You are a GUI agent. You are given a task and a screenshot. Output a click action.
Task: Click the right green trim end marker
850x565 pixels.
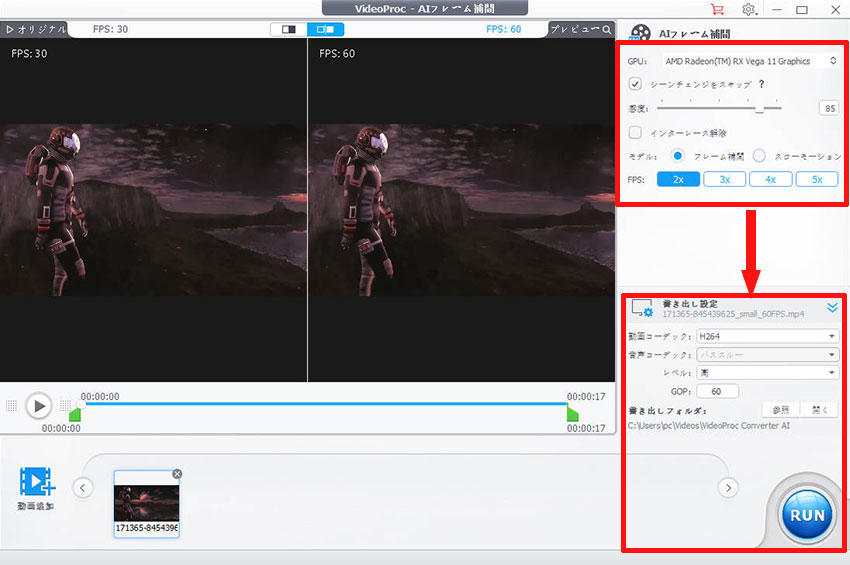[572, 415]
